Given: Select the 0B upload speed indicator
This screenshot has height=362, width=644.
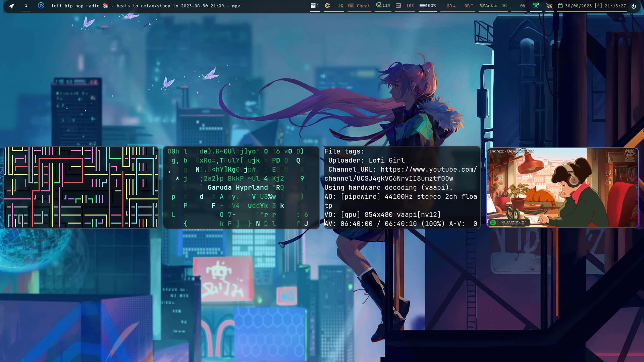Looking at the screenshot, I should [469, 6].
